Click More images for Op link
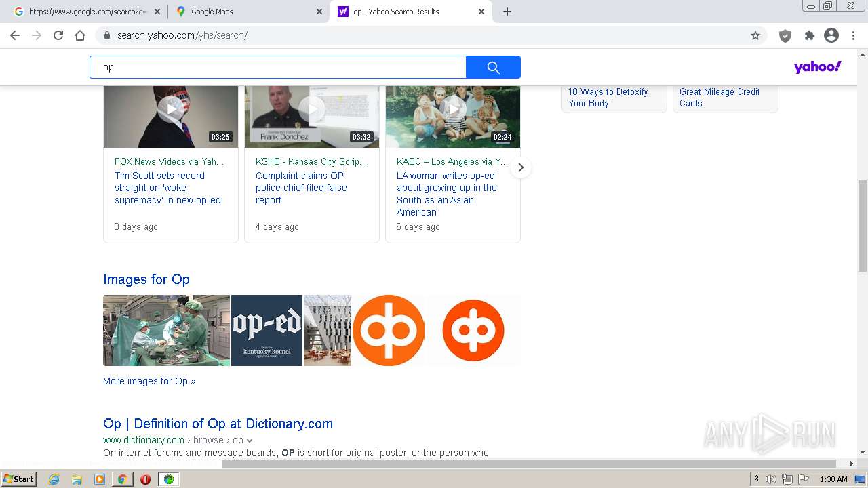 coord(149,381)
